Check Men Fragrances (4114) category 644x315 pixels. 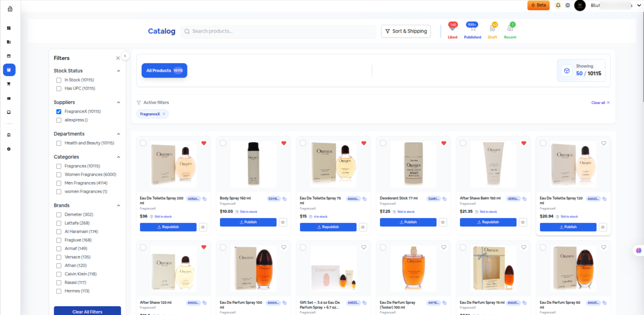[x=59, y=183]
